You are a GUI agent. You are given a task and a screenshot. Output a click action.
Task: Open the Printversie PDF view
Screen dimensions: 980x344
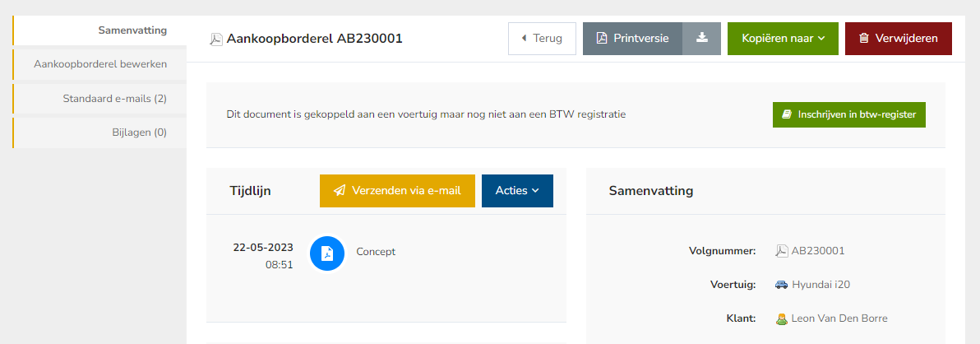(631, 38)
